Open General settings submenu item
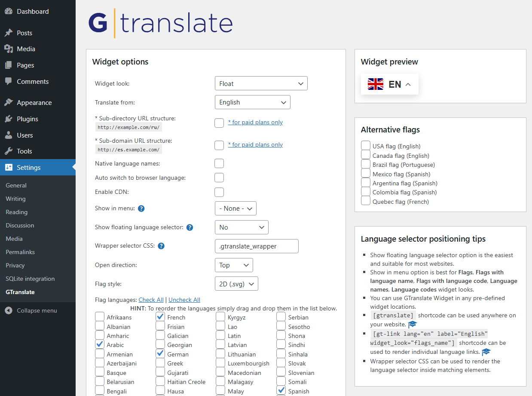Viewport: 532px width, 396px height. (x=16, y=185)
